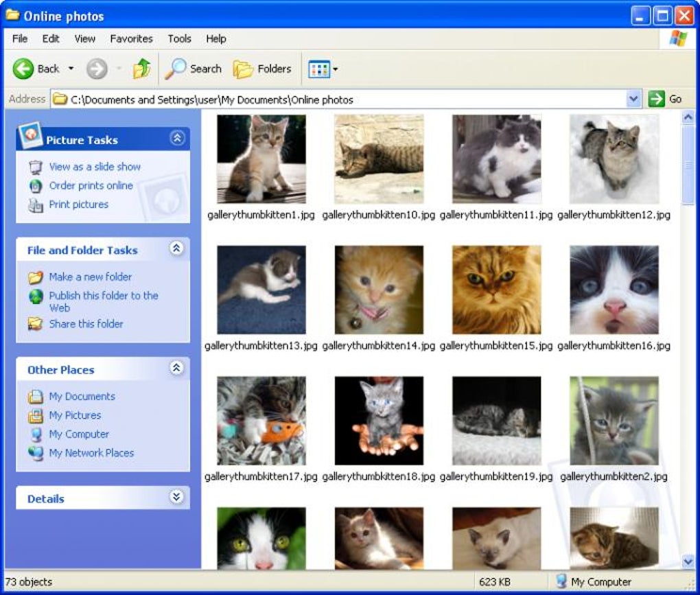Screen dimensions: 700x595
Task: Click the green Go arrow button
Action: [656, 99]
